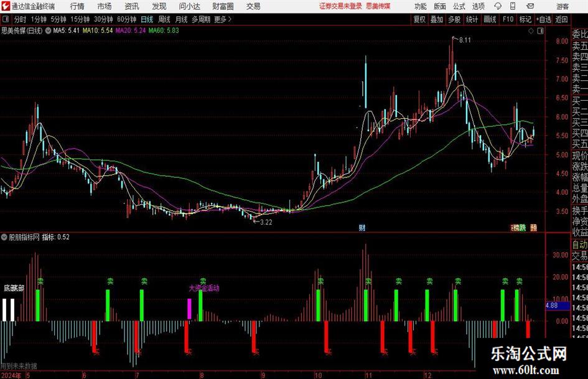Switch to 15分钟 period tab
Screen dimensions: 588x379
pos(80,19)
